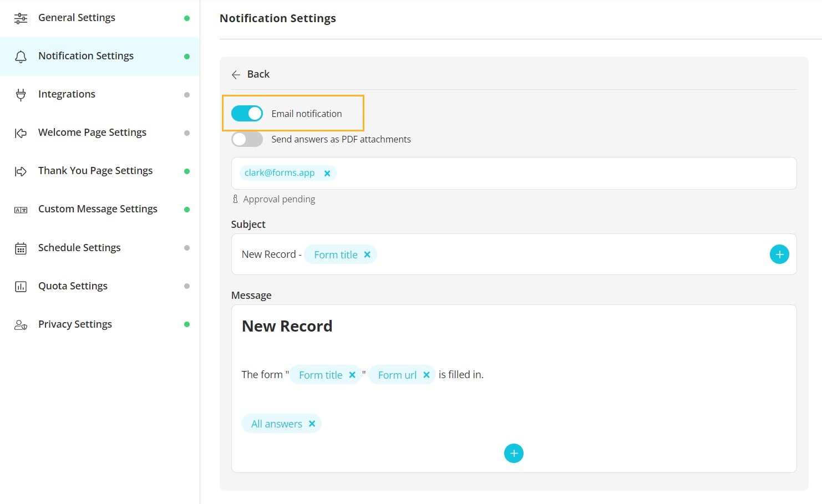822x504 pixels.
Task: Open the Subject field variable picker
Action: [x=779, y=254]
